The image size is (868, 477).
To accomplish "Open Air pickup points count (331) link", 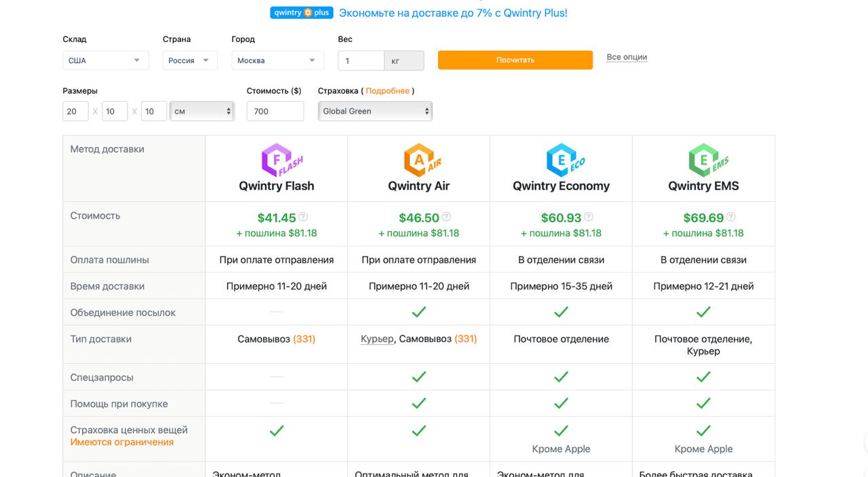I will [x=465, y=339].
